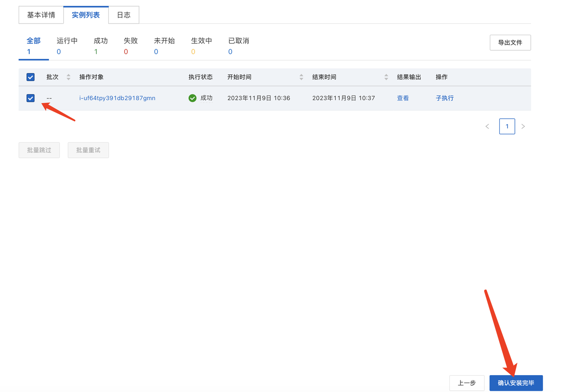Filter by 失败 status
Image resolution: width=570 pixels, height=392 pixels.
pyautogui.click(x=130, y=46)
